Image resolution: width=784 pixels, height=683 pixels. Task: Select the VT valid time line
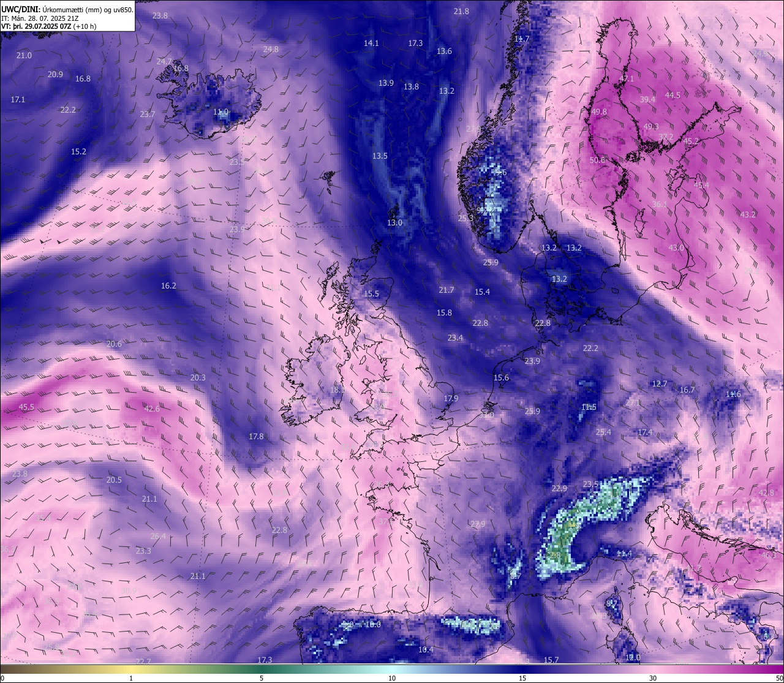48,27
